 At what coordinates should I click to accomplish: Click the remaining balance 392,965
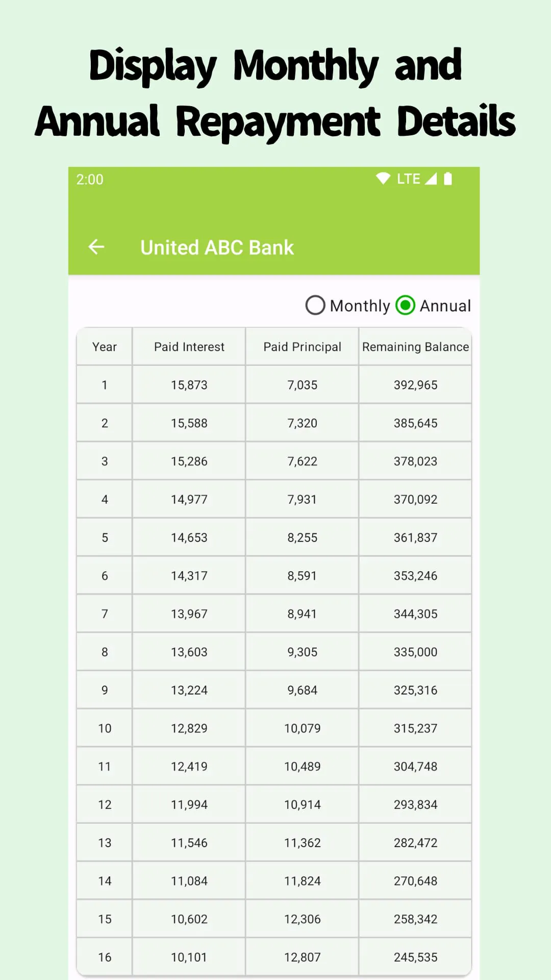click(x=416, y=384)
